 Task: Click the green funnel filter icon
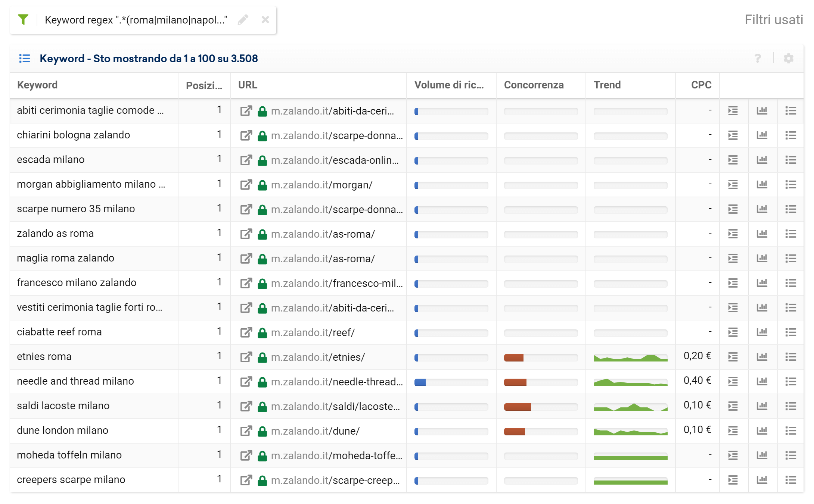(x=23, y=19)
